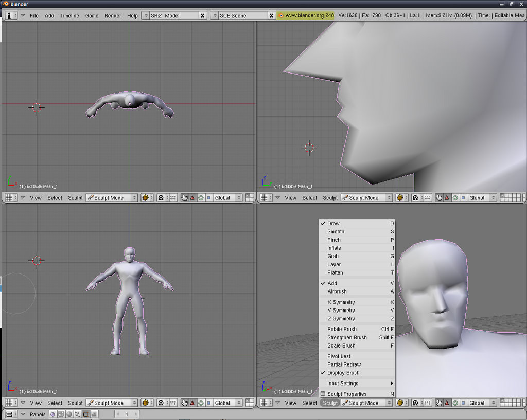This screenshot has width=527, height=420.
Task: Open the Render menu in top menu bar
Action: click(x=113, y=15)
